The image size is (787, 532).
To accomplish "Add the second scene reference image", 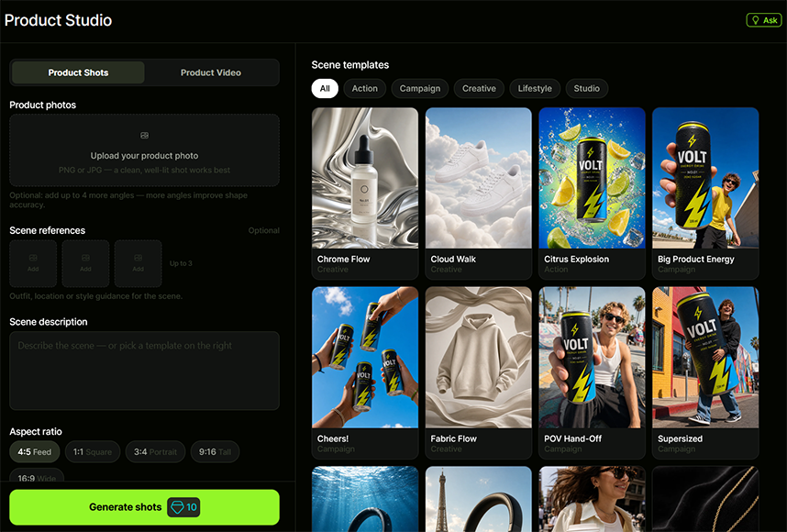I will pos(86,263).
